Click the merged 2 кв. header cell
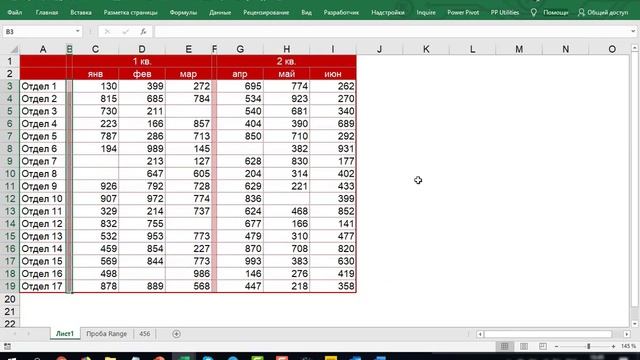The height and width of the screenshot is (360, 640). click(287, 61)
